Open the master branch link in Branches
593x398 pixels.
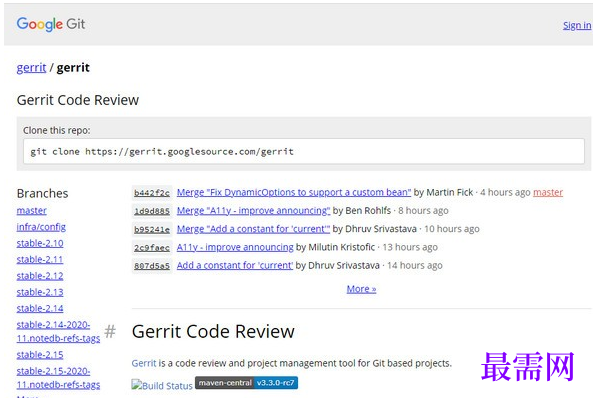pyautogui.click(x=31, y=210)
